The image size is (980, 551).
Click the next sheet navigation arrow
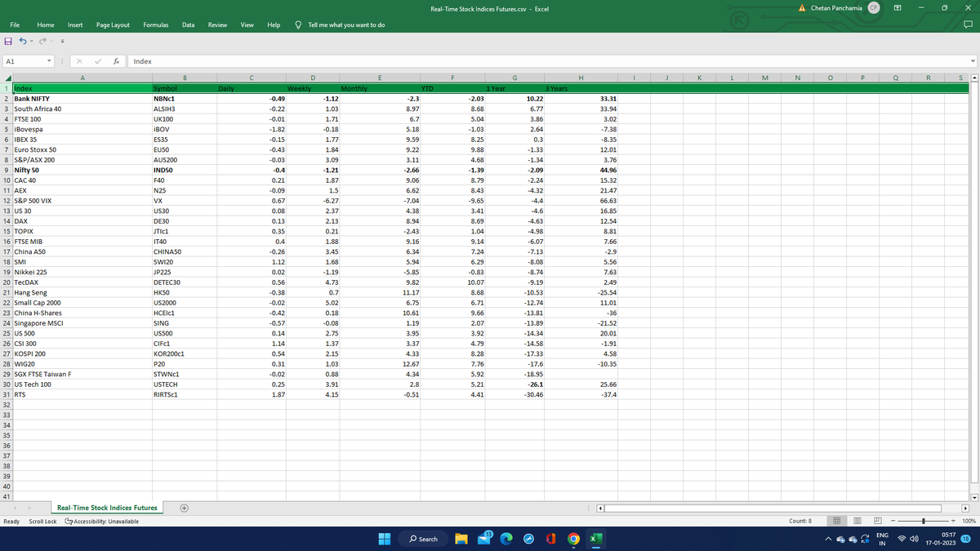(30, 508)
